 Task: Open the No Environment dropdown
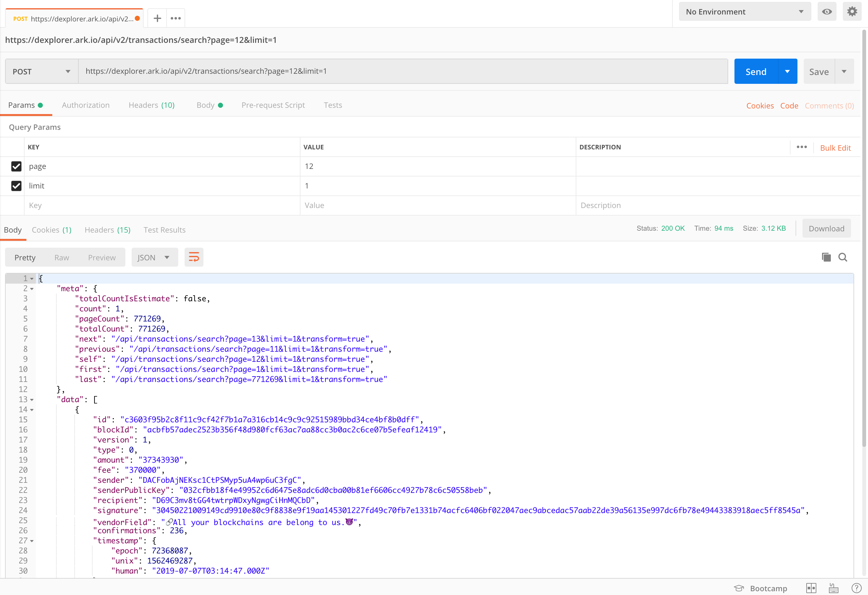pyautogui.click(x=744, y=12)
